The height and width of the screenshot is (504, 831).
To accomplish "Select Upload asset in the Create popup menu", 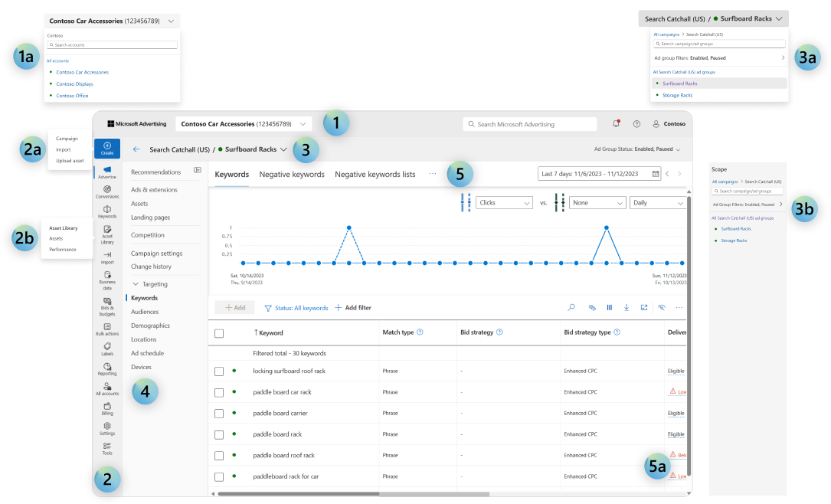I will (70, 161).
